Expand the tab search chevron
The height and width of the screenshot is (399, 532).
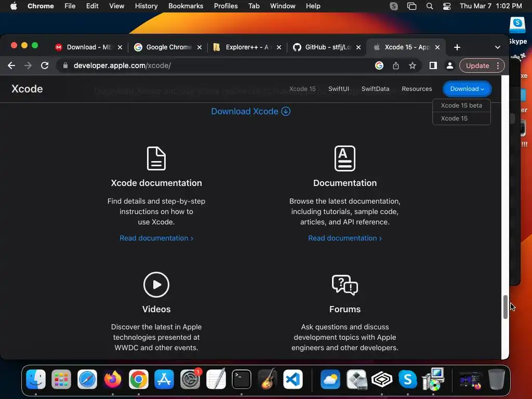[x=497, y=47]
